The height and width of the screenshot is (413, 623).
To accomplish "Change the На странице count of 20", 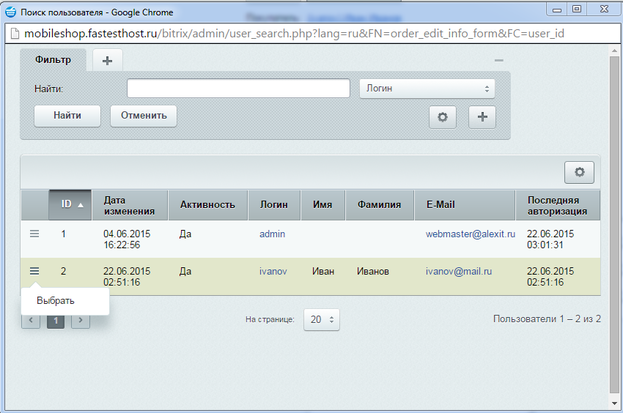I will point(321,320).
